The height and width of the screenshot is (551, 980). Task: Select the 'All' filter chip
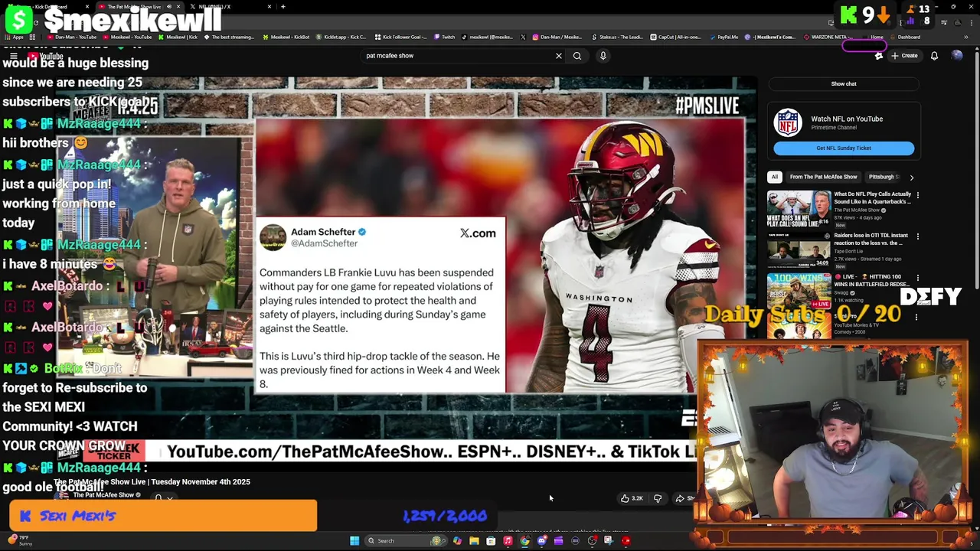click(x=775, y=177)
